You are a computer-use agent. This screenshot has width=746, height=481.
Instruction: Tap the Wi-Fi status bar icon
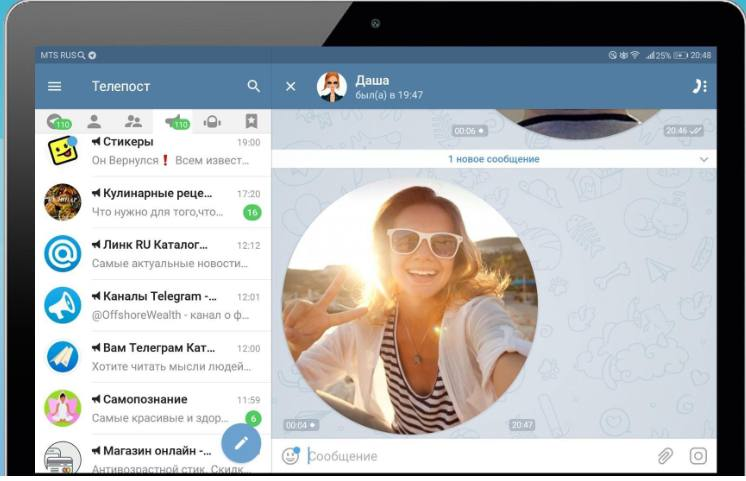635,55
